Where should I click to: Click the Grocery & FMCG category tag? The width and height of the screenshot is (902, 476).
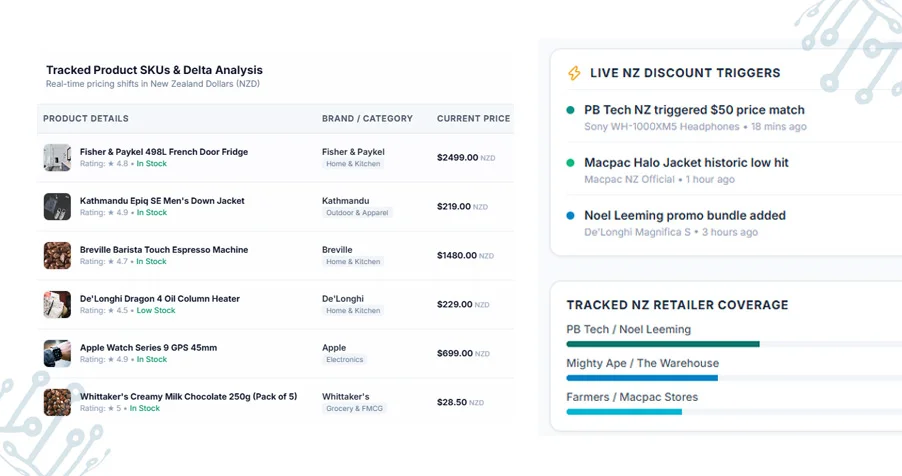click(354, 409)
